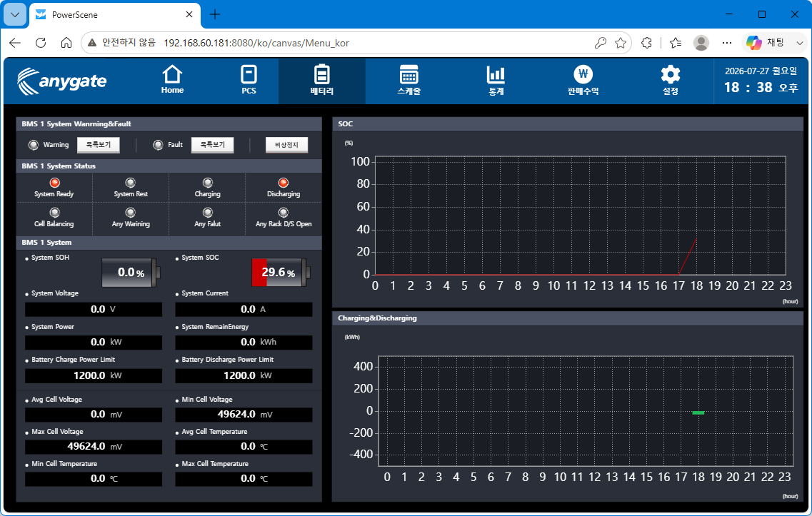Click the System Ready status lamp
The image size is (812, 516).
point(54,183)
